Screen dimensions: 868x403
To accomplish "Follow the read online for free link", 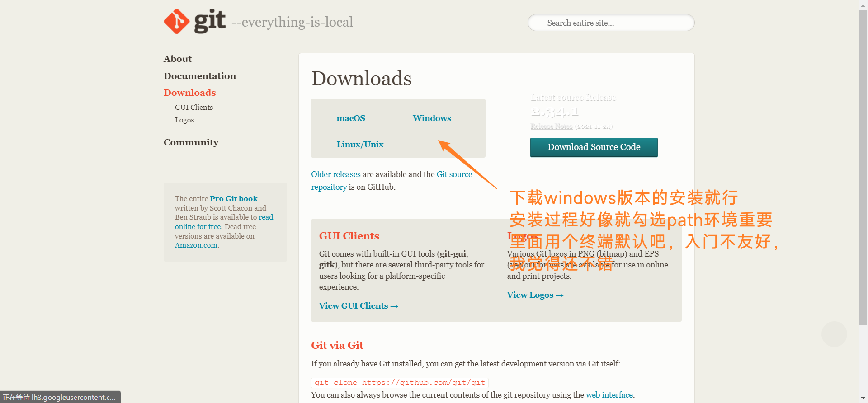I will [224, 222].
